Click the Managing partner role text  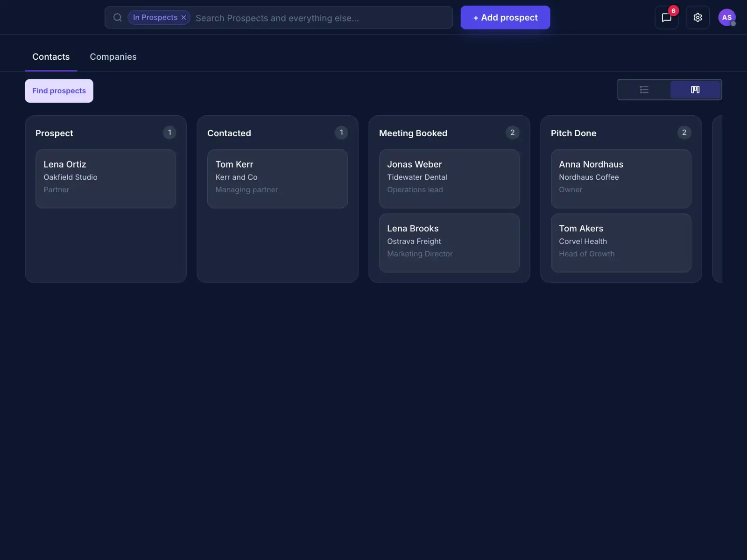(247, 190)
